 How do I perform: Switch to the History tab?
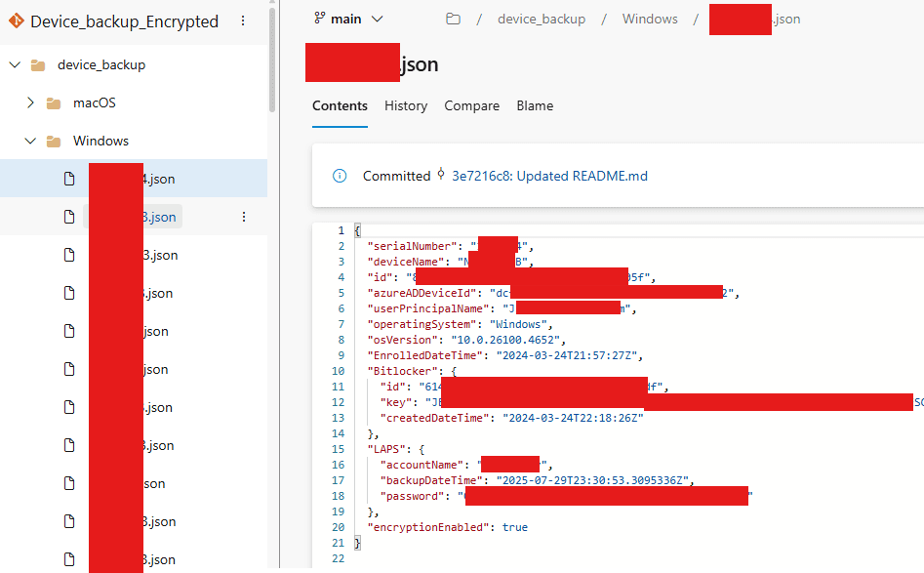coord(406,105)
